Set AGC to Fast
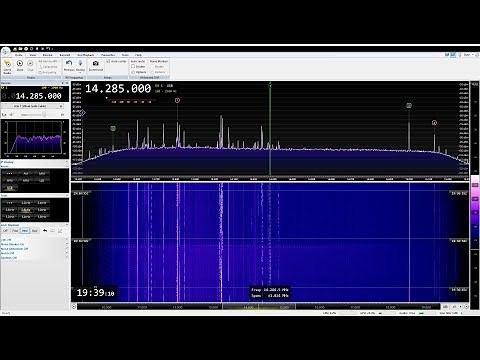The height and width of the screenshot is (360, 480). pyautogui.click(x=15, y=231)
